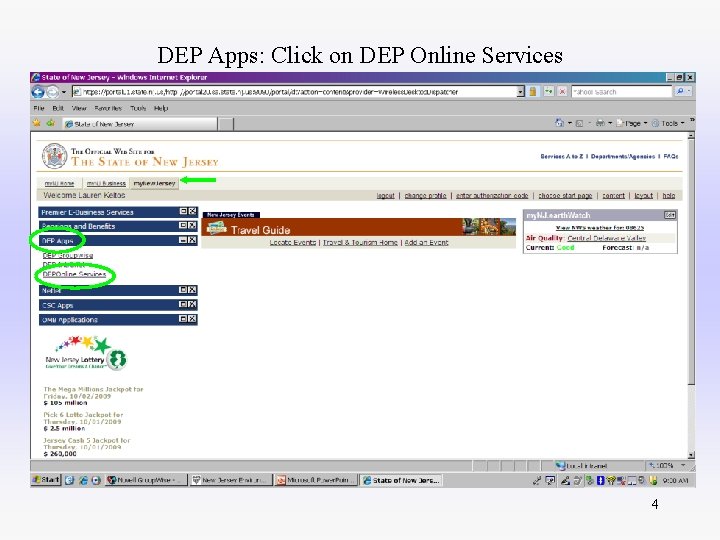This screenshot has height=540, width=720.
Task: Click Departments/Agencies link
Action: tap(623, 156)
